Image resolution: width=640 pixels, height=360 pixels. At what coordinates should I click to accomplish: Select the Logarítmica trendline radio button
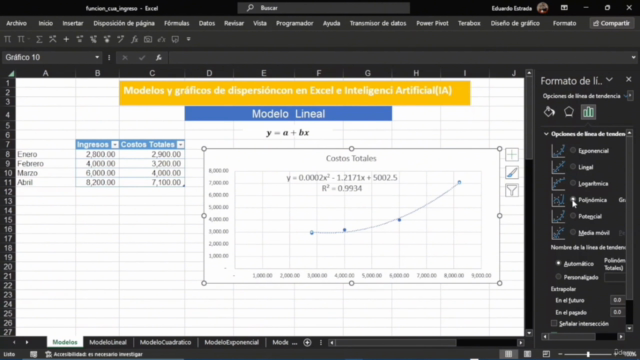click(573, 183)
